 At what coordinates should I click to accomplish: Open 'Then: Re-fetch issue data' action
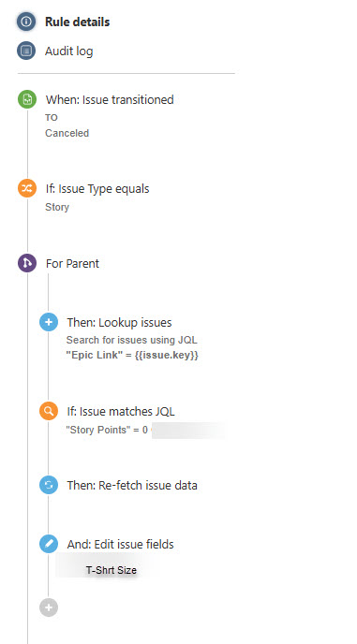132,486
